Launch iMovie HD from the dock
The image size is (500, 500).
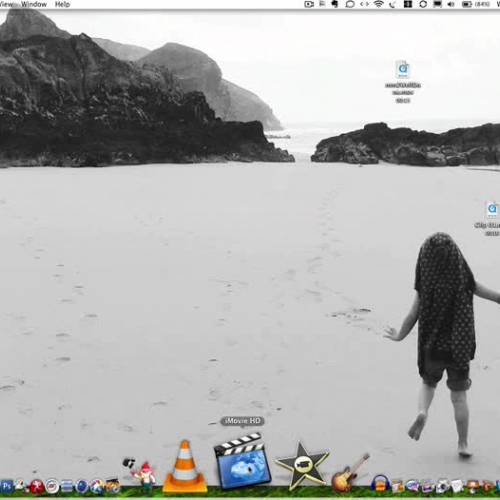tap(242, 461)
